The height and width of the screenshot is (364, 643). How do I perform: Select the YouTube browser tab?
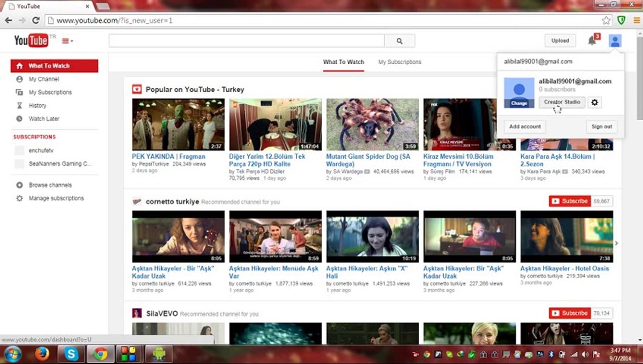(48, 6)
